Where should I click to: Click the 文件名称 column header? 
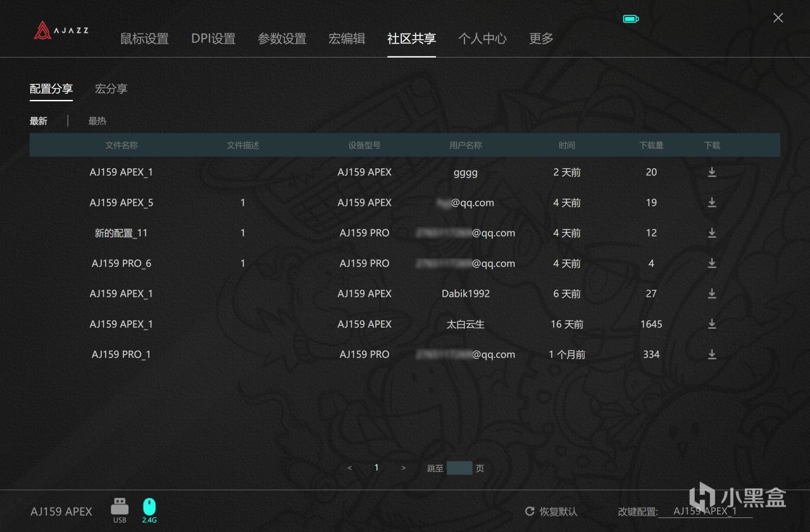(121, 145)
